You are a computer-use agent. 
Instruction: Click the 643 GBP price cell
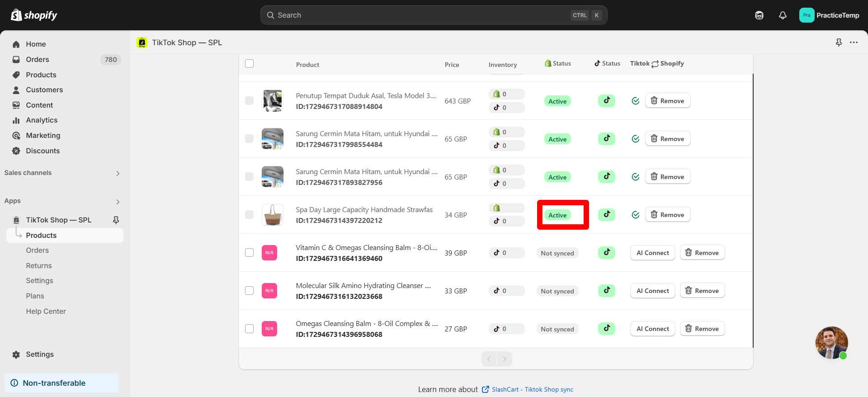pos(458,101)
